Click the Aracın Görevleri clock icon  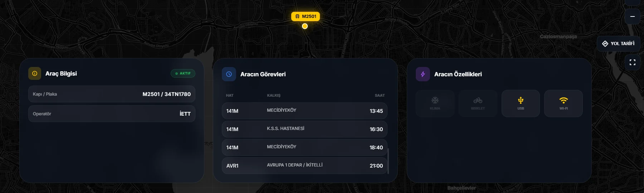tap(229, 74)
